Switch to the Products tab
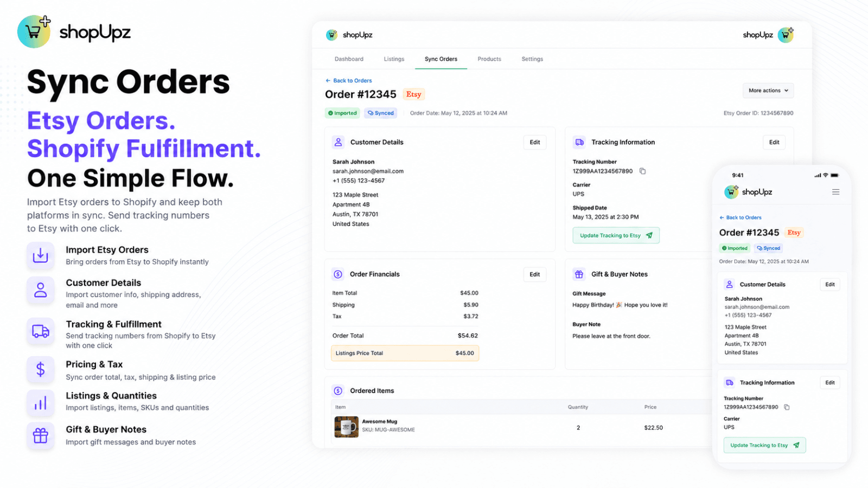 tap(489, 59)
